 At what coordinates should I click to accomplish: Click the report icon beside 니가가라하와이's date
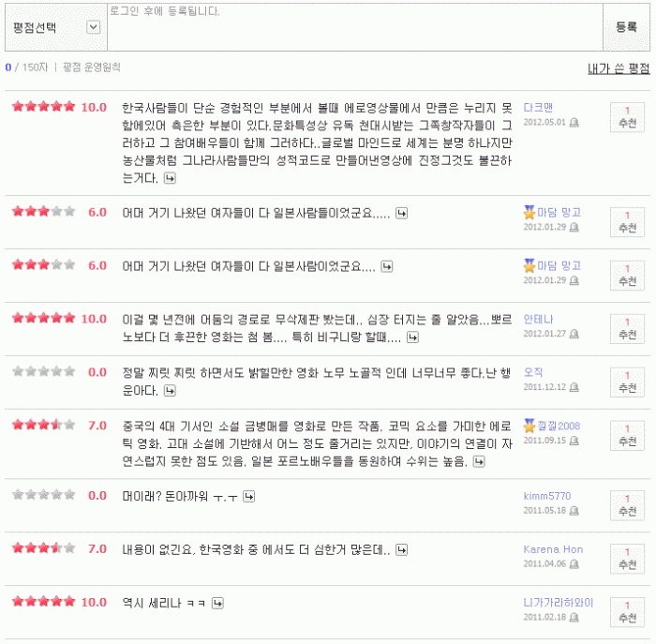[x=574, y=618]
